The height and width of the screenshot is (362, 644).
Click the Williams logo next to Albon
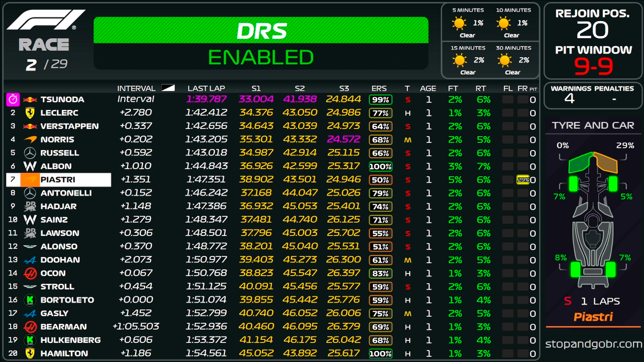[x=30, y=166]
